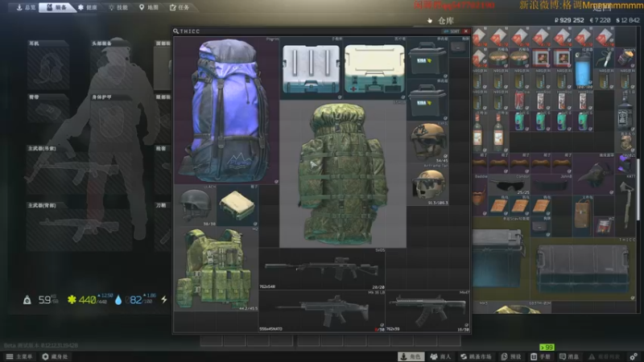Select the Condor sunglasses in stash

pos(510,185)
